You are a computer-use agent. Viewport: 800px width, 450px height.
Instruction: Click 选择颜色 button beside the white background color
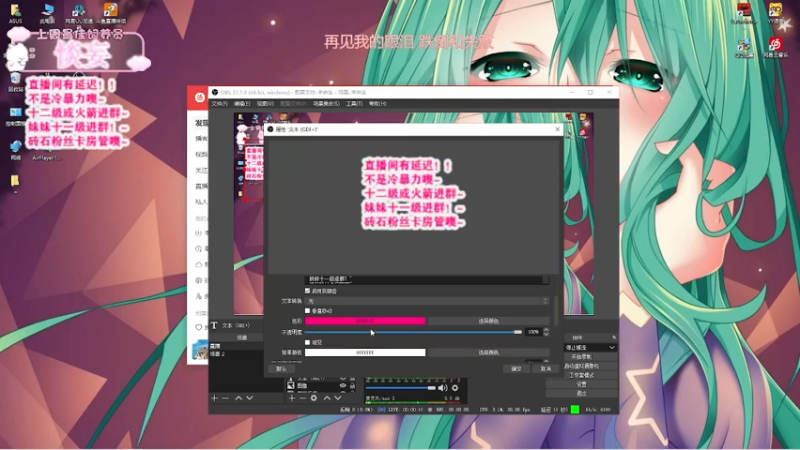click(488, 353)
